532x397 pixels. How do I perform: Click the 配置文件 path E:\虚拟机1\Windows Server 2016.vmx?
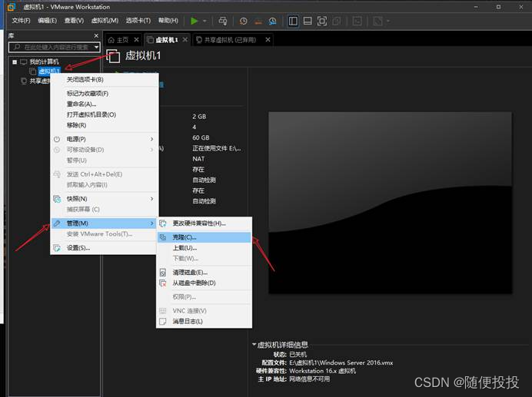[x=341, y=362]
